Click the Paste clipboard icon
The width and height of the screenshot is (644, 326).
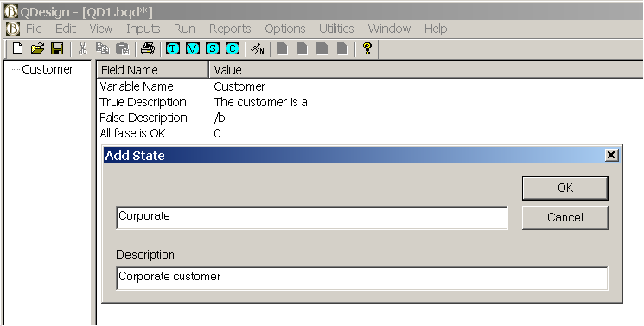122,49
